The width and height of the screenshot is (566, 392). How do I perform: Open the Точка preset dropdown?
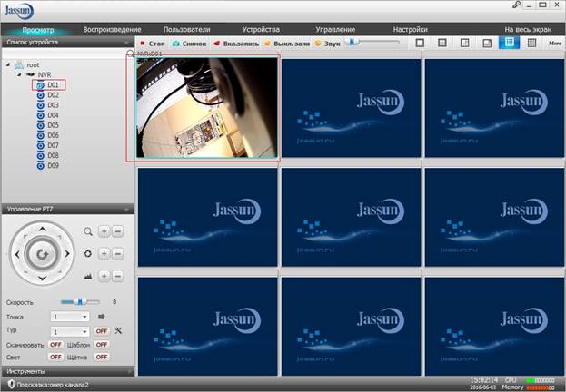tap(70, 317)
